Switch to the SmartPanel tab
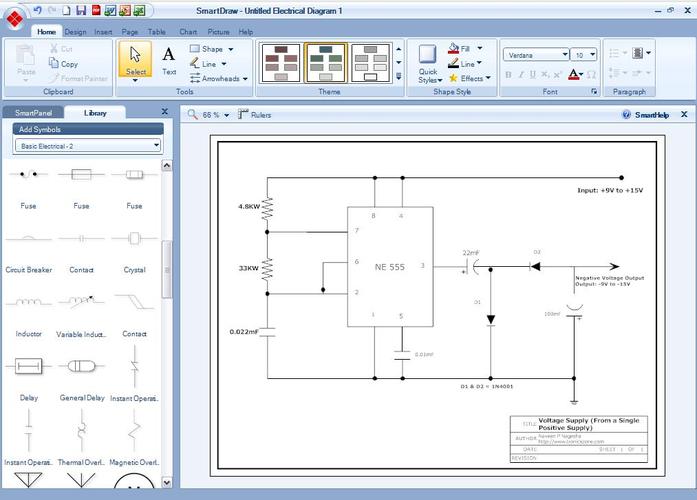 (x=33, y=113)
